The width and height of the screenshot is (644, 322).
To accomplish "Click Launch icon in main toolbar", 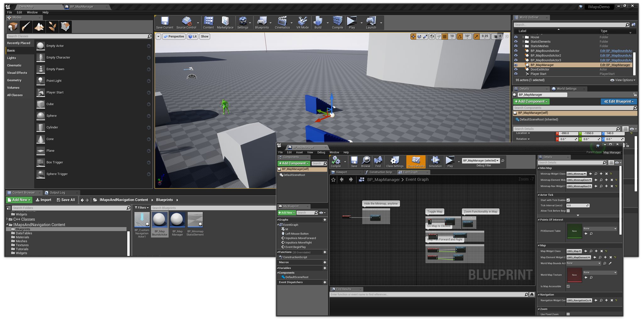I will tap(371, 23).
